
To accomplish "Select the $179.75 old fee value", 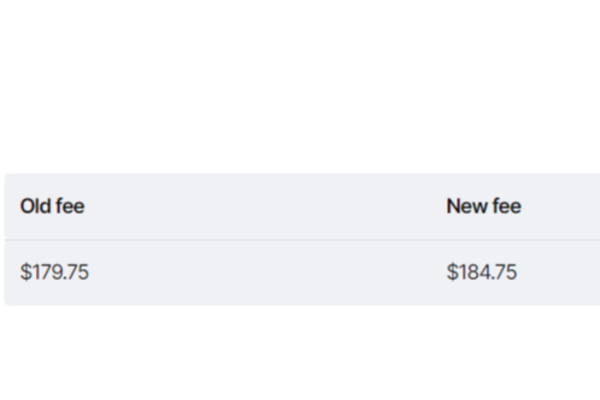I will click(x=54, y=272).
